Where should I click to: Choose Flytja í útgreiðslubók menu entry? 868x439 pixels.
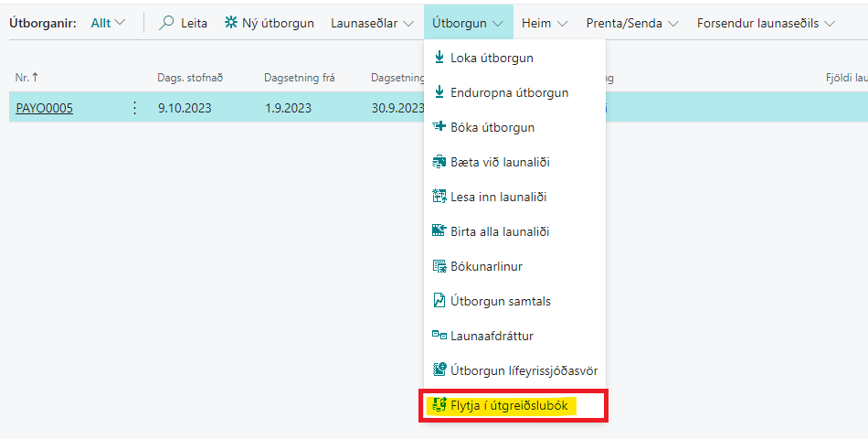coord(509,405)
